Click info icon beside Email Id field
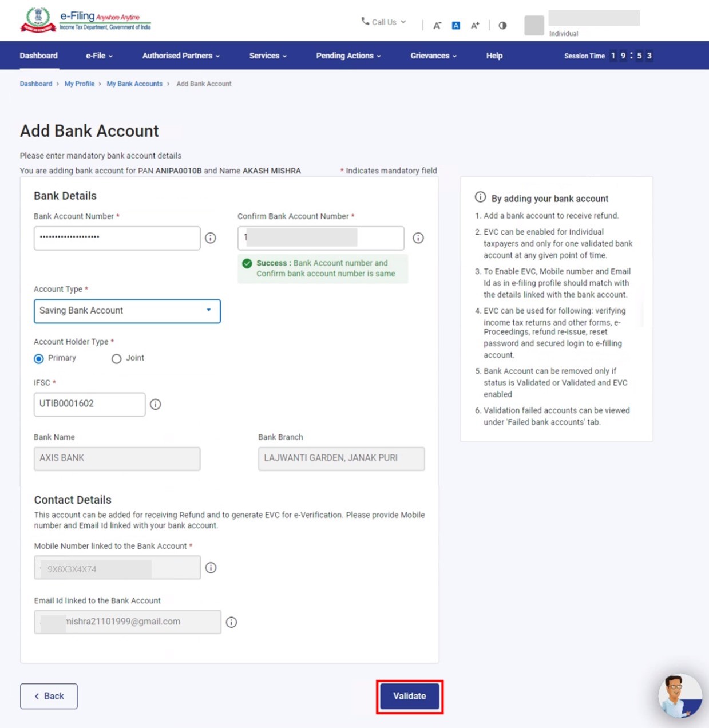This screenshot has height=728, width=709. [231, 622]
